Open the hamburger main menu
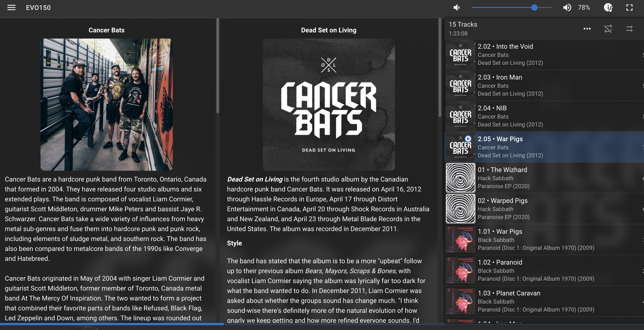 (x=11, y=7)
